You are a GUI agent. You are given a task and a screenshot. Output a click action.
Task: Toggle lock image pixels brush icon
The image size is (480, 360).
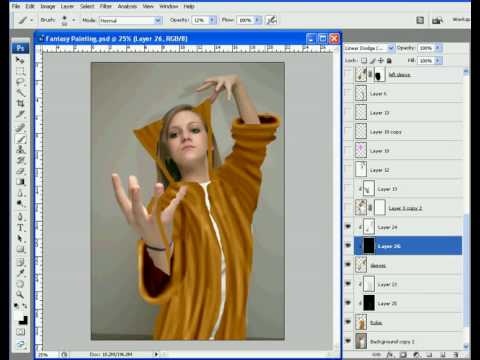pos(373,61)
